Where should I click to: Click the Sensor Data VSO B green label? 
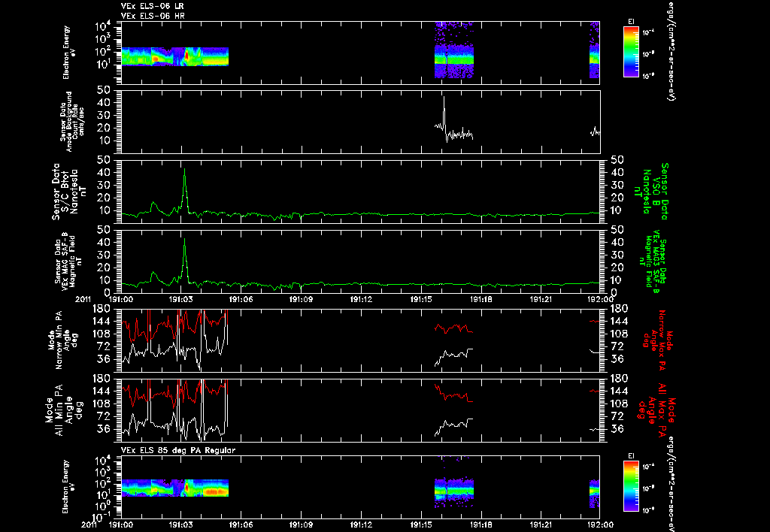(651, 192)
